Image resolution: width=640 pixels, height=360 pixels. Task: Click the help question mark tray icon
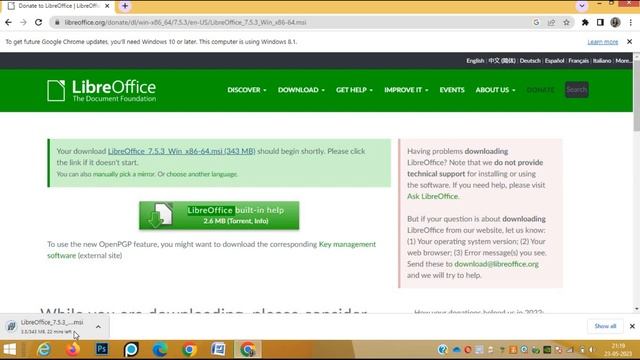442,350
